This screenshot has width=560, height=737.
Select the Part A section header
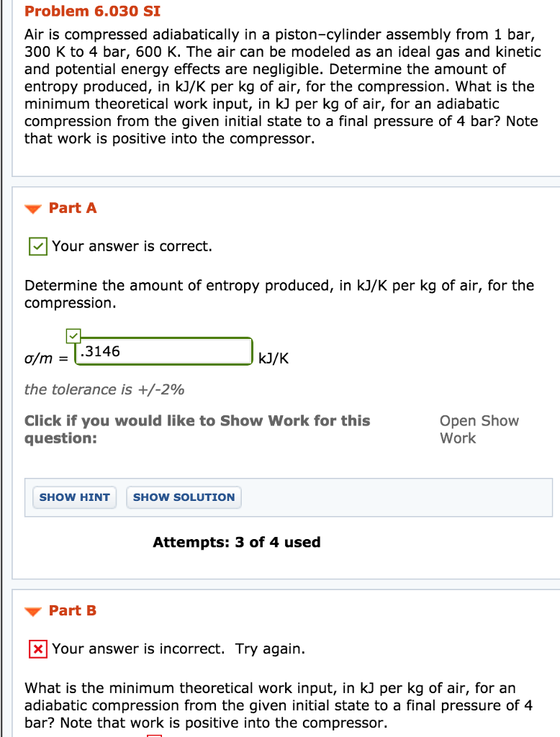tap(73, 208)
